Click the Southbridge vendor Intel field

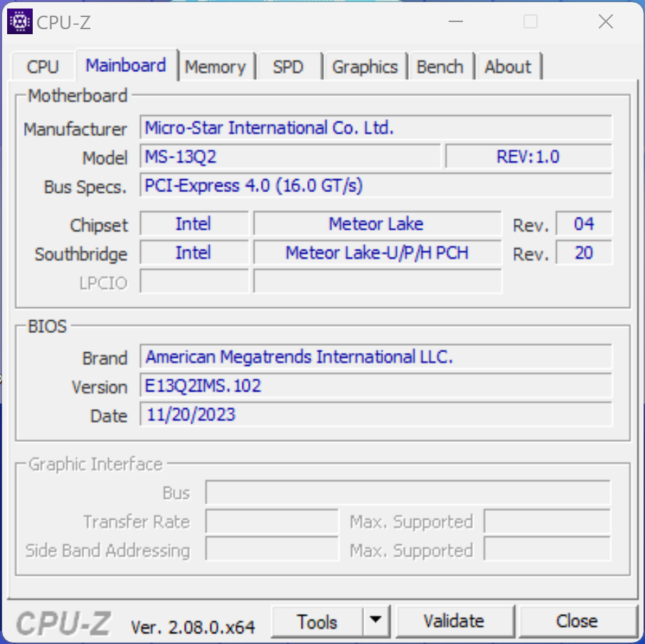[x=194, y=252]
